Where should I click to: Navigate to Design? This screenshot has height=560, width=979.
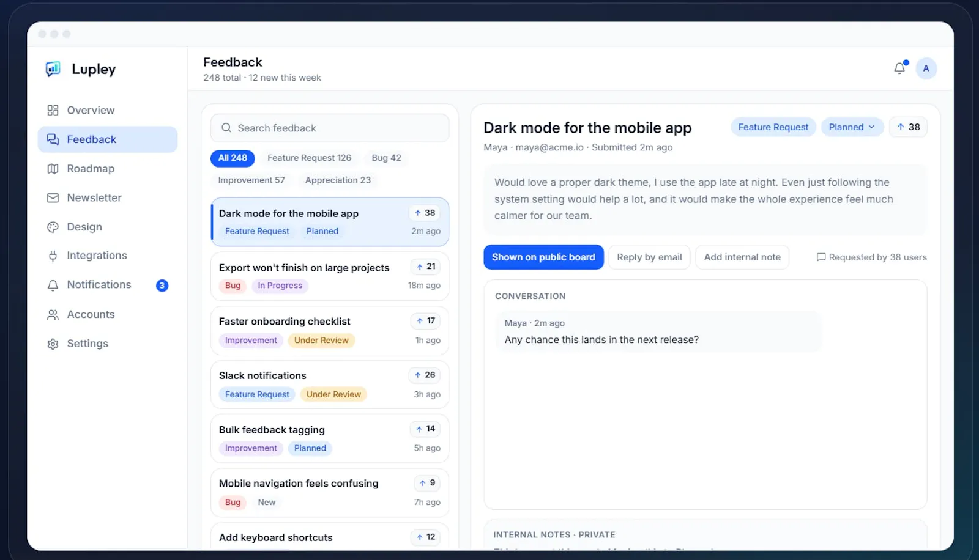point(108,227)
